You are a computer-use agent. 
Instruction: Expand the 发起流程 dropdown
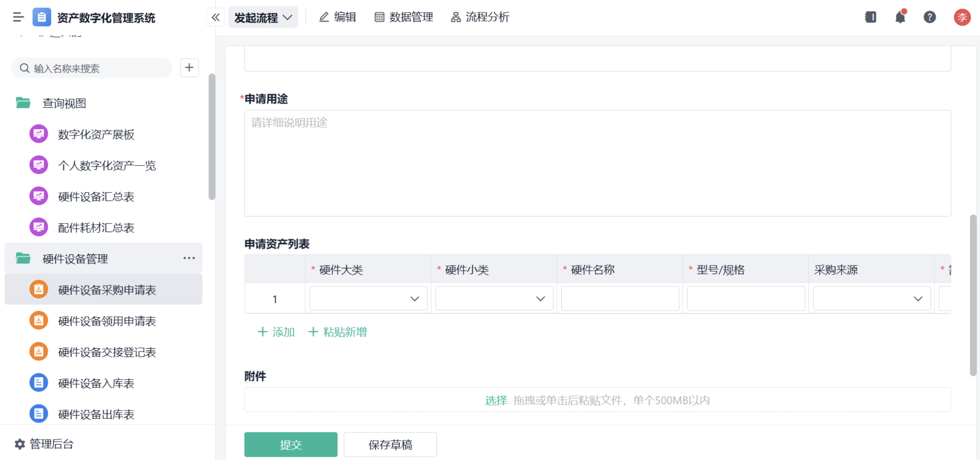[x=263, y=17]
